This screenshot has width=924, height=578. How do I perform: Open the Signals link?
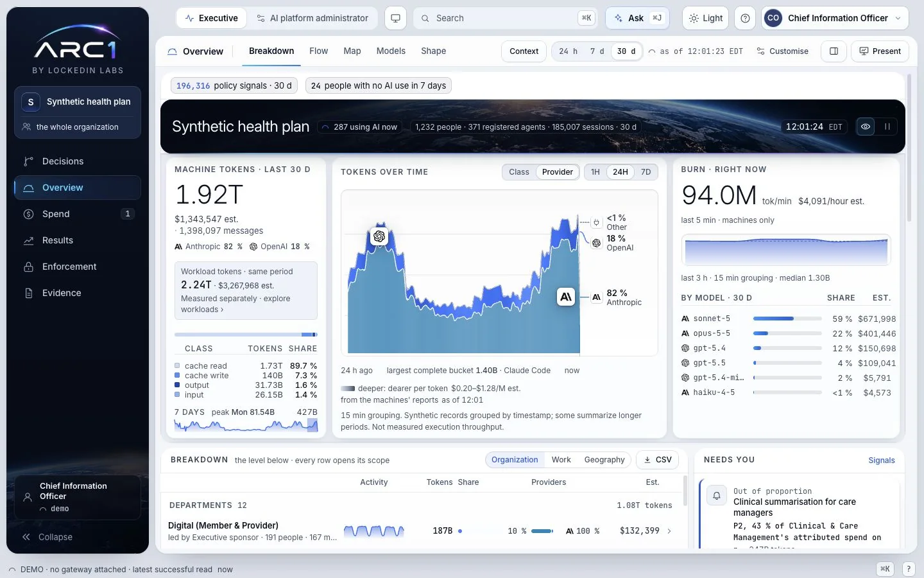tap(882, 460)
